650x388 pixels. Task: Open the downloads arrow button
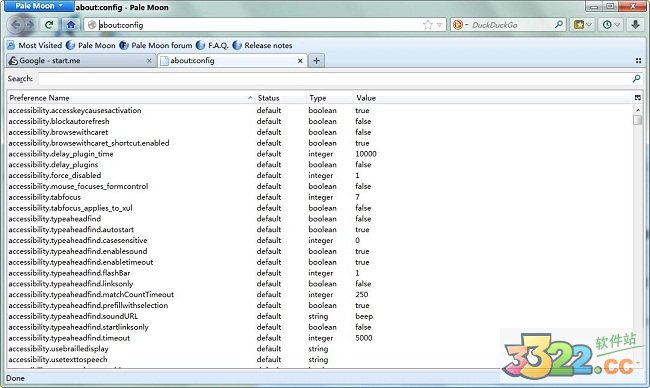(x=635, y=25)
